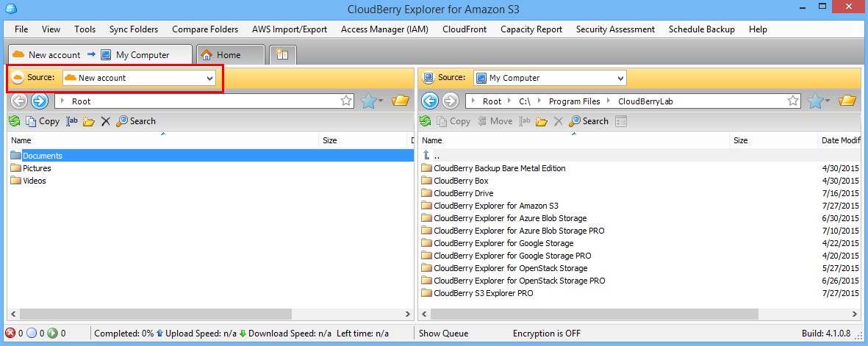Create new folder in right pane
The height and width of the screenshot is (346, 868).
[x=542, y=120]
